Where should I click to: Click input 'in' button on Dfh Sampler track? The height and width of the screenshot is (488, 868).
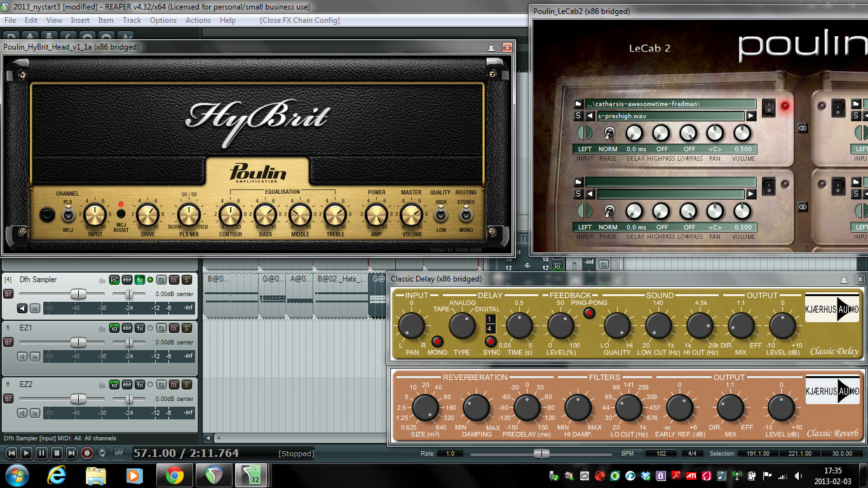[x=34, y=309]
